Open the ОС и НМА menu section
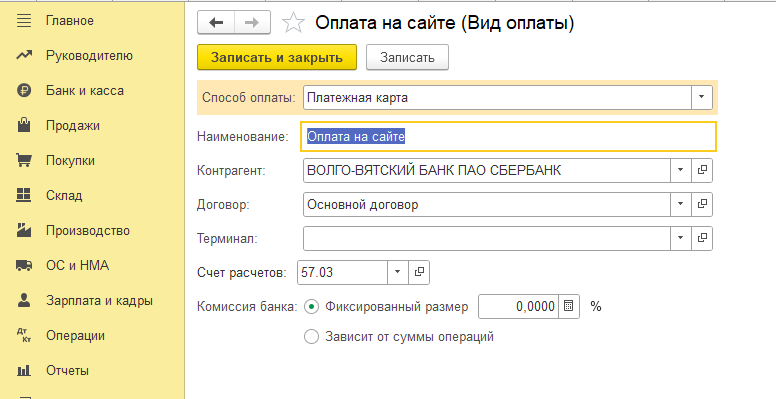The image size is (776, 399). pyautogui.click(x=77, y=265)
